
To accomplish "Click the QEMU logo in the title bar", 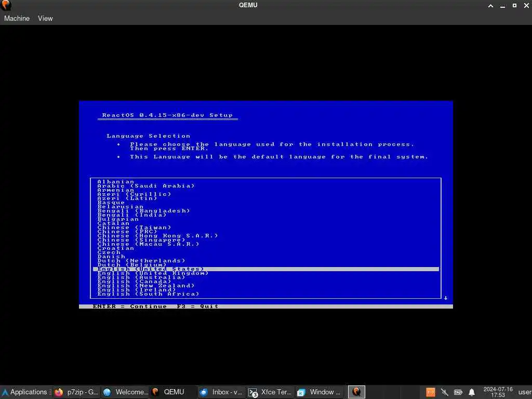I will coord(6,5).
